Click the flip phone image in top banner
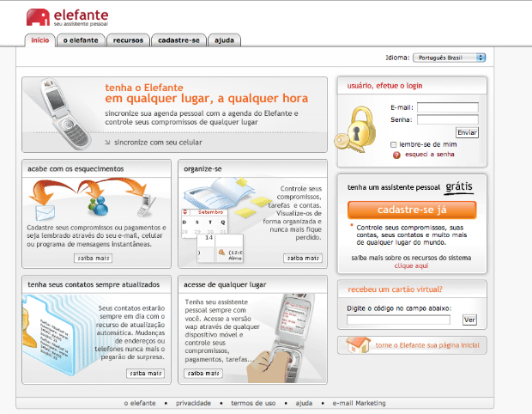Screen dimensions: 532x414 (65, 114)
